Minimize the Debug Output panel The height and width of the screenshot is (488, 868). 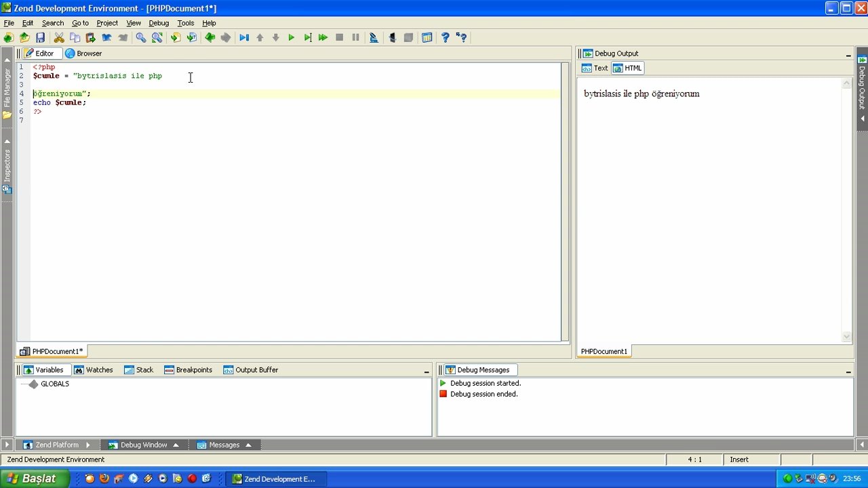[x=848, y=55]
